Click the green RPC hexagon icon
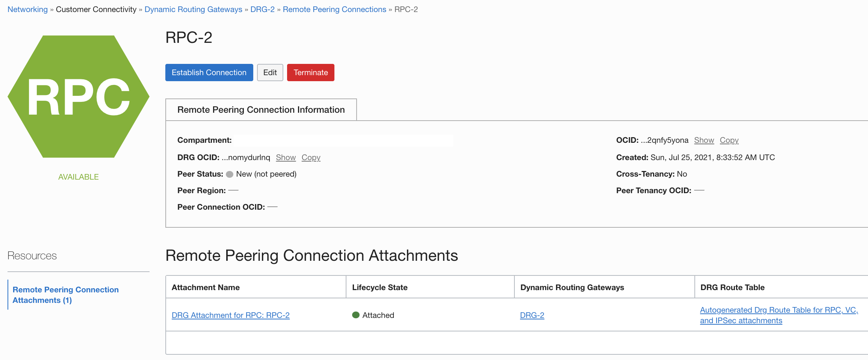Image resolution: width=868 pixels, height=360 pixels. click(79, 96)
